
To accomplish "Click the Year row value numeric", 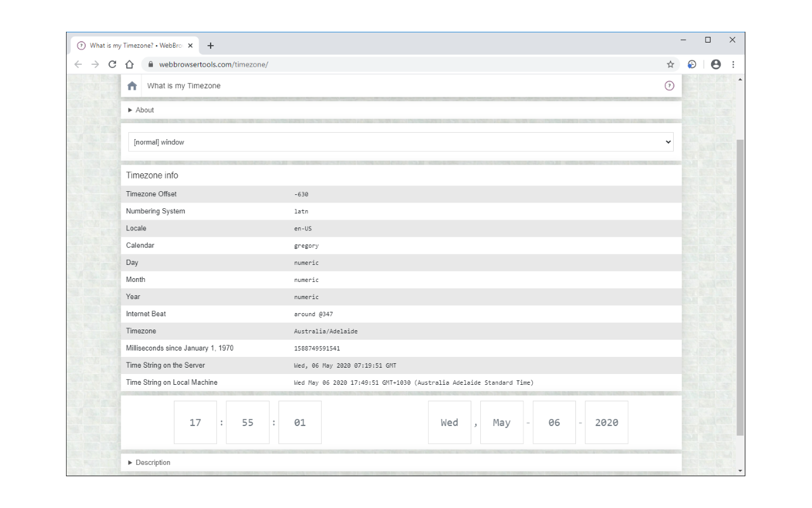I will coord(306,297).
